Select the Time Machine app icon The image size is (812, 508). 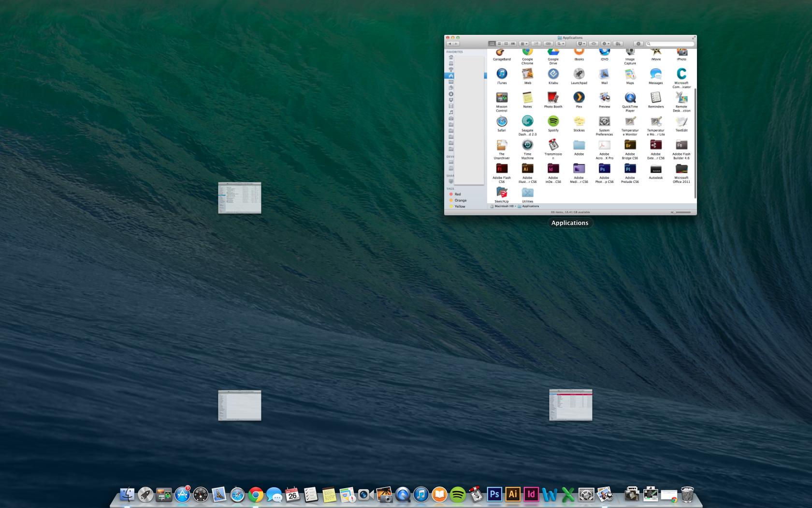[x=527, y=145]
